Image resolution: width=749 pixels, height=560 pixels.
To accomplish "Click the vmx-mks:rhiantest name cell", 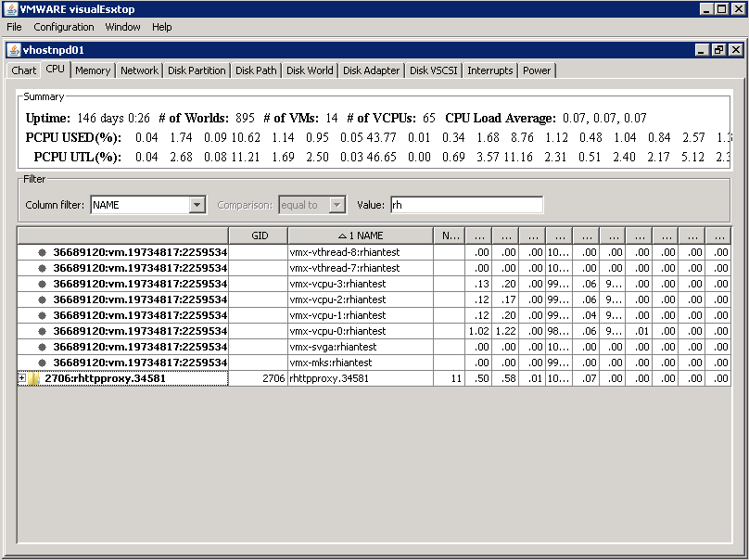I will coord(361,363).
